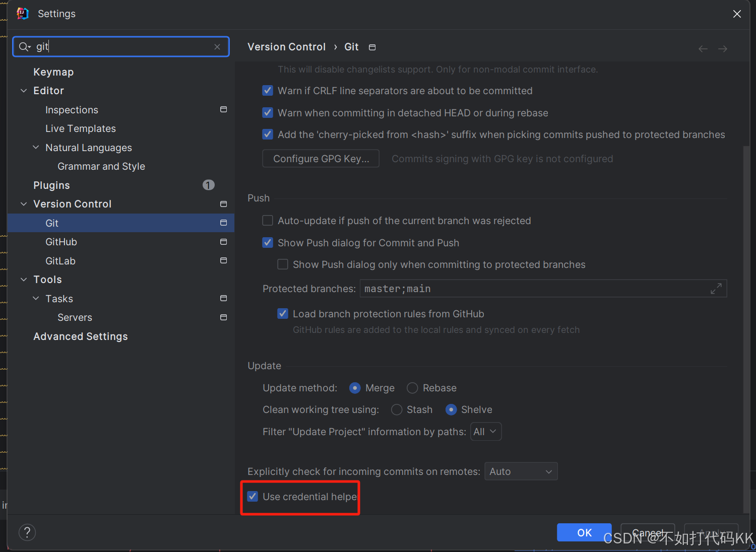The image size is (756, 552).
Task: Open Inspections settings page
Action: (x=72, y=110)
